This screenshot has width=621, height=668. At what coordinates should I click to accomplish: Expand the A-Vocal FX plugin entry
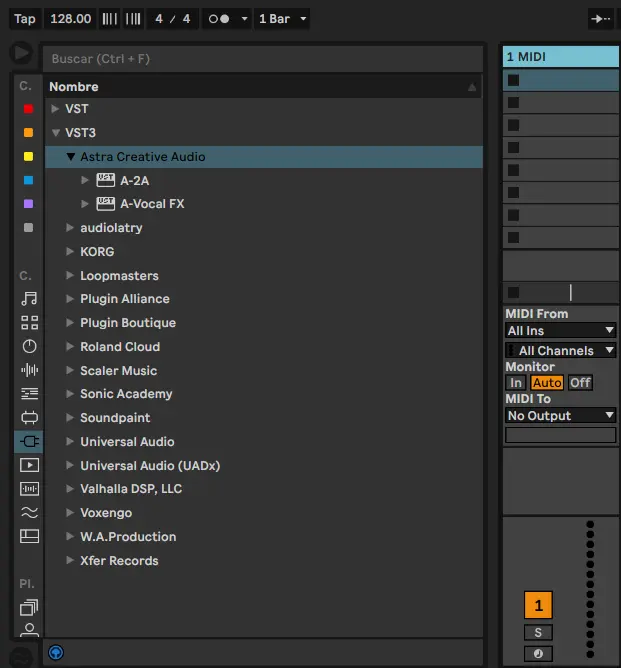click(x=85, y=204)
